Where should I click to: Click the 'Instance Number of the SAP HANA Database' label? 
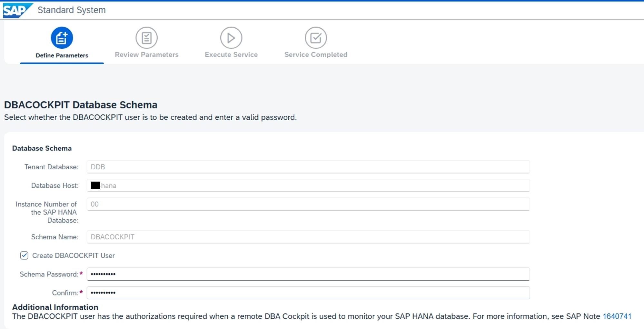click(47, 212)
